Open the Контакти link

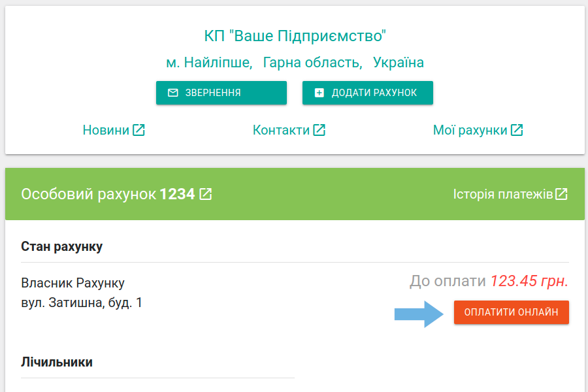click(281, 130)
